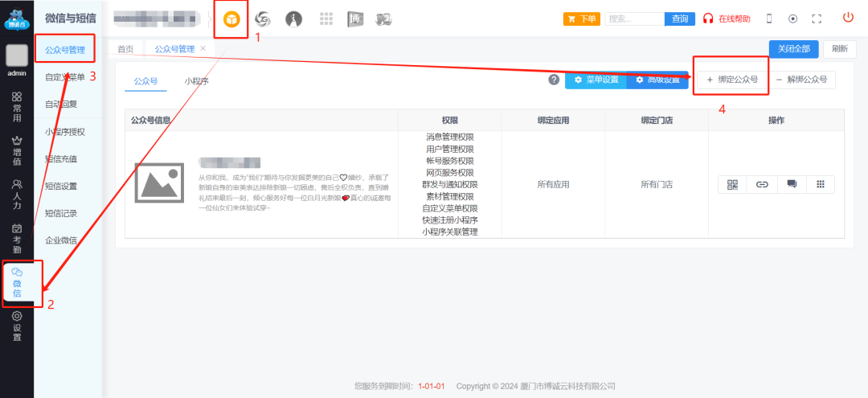Click the orange 下单 button
Image resolution: width=868 pixels, height=398 pixels.
(x=582, y=18)
